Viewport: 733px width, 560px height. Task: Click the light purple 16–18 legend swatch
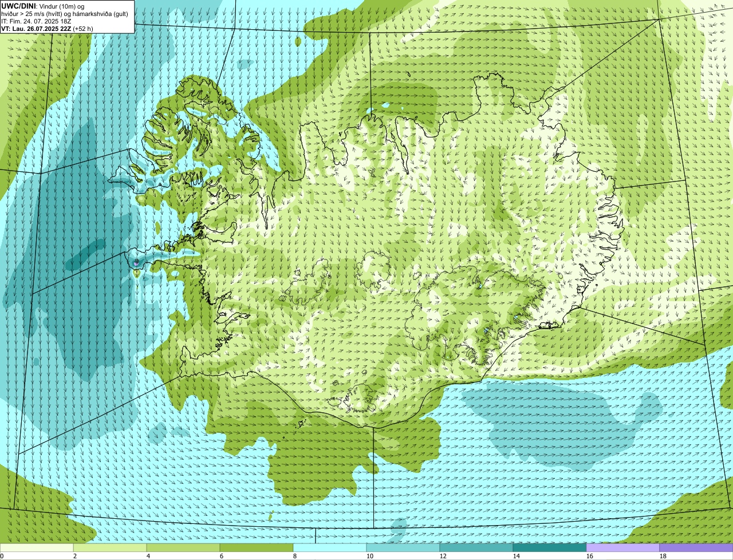tap(623, 548)
